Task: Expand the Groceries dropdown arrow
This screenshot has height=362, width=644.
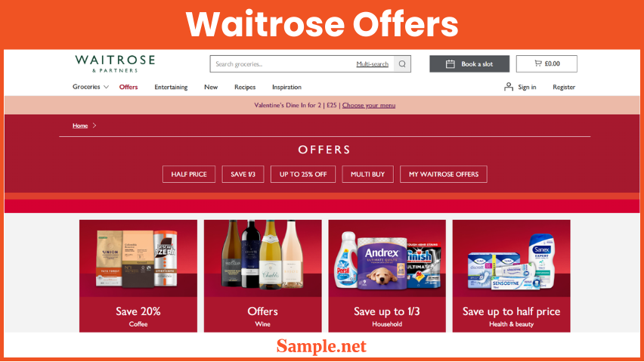Action: [106, 87]
